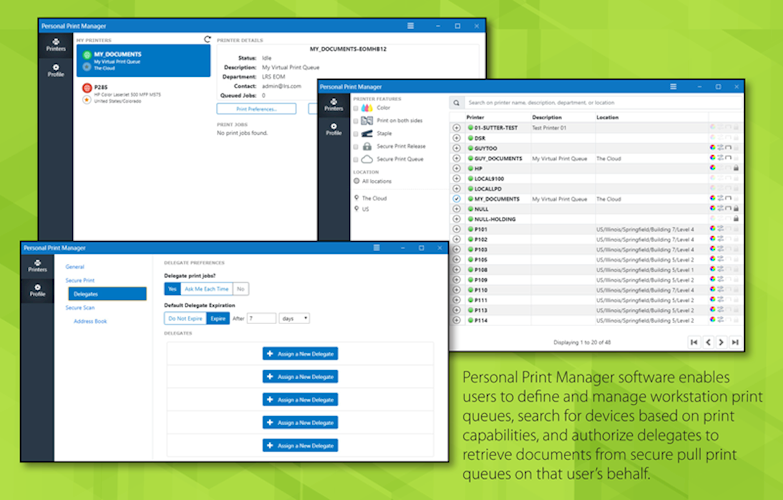
Task: Enable the Staple feature filter
Action: coord(356,134)
